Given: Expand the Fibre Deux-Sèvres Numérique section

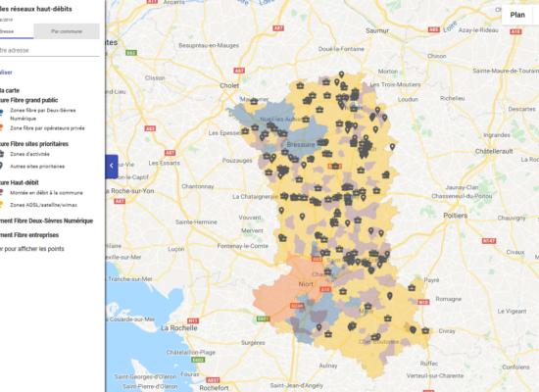Looking at the screenshot, I should click(x=46, y=220).
